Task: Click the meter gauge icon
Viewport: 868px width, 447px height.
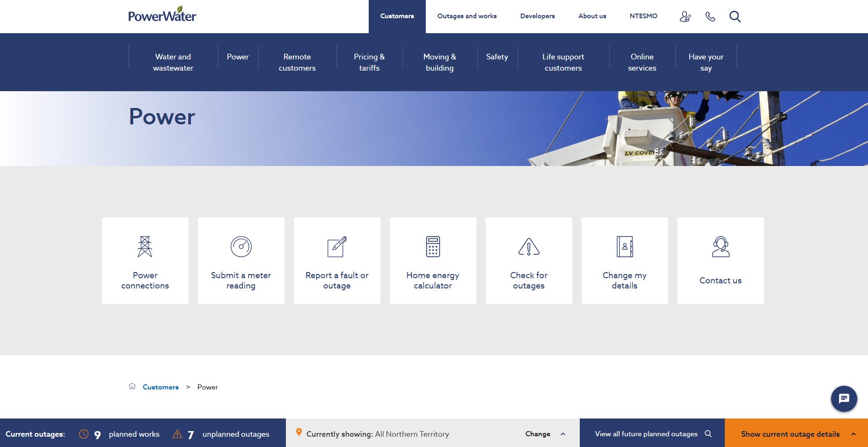Action: (241, 246)
